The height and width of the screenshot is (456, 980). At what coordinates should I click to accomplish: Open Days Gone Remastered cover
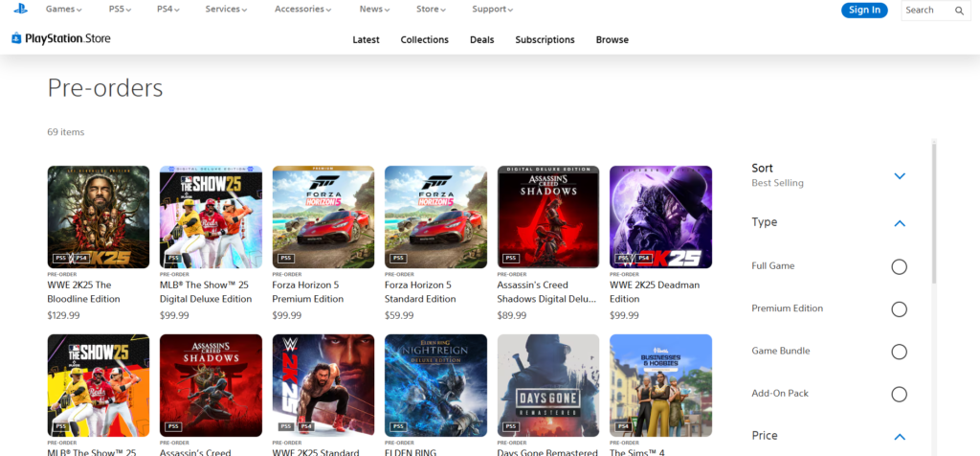coord(548,385)
